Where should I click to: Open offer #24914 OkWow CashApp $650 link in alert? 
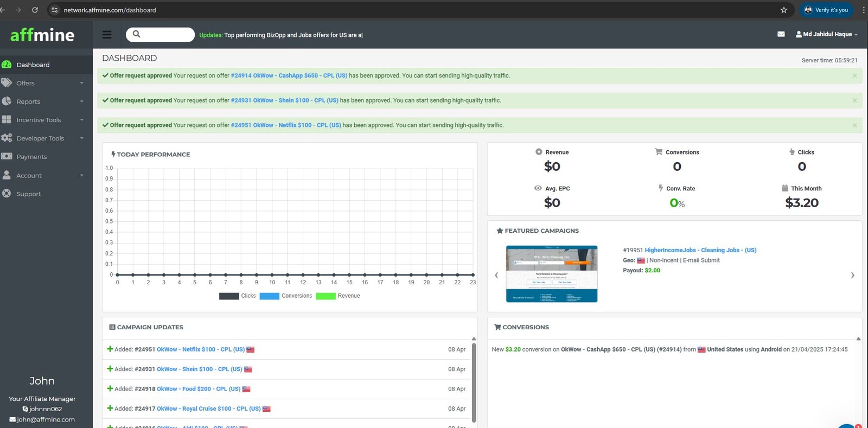[289, 75]
